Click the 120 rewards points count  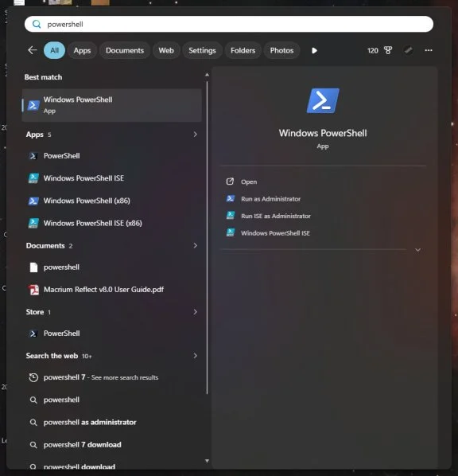372,50
